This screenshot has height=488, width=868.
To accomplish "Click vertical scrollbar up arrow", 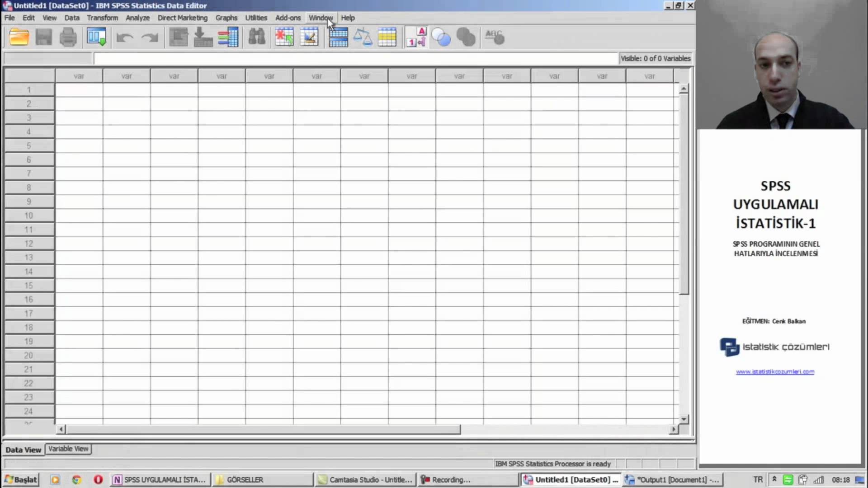I will (684, 89).
